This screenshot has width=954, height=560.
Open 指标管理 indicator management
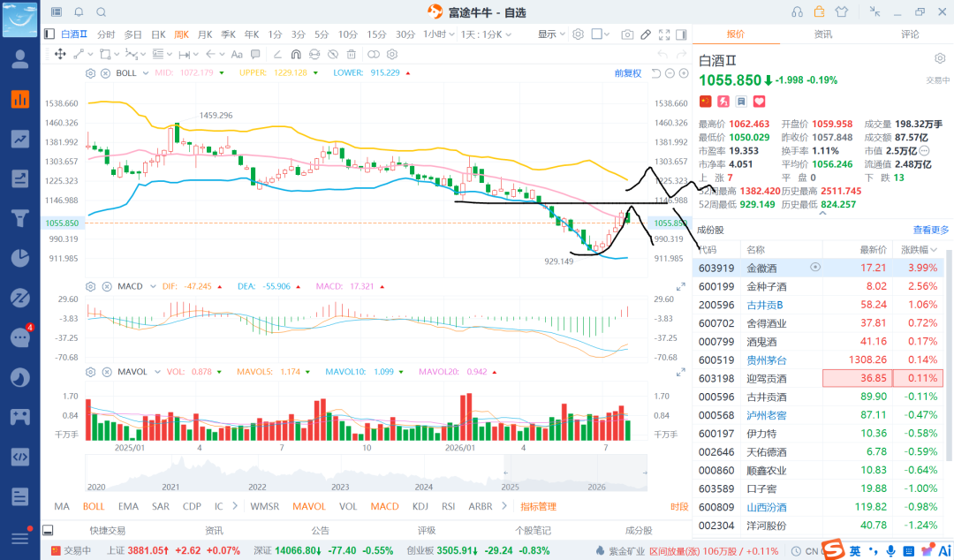click(538, 506)
